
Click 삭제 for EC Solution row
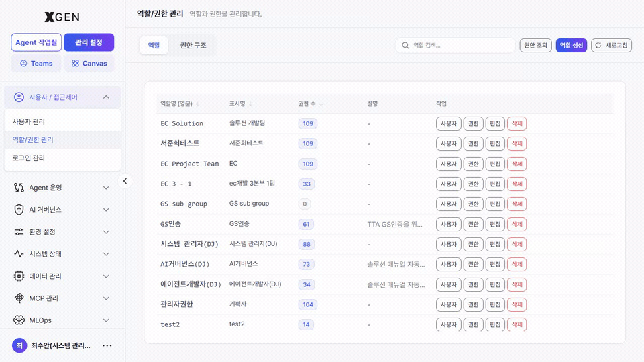click(517, 123)
